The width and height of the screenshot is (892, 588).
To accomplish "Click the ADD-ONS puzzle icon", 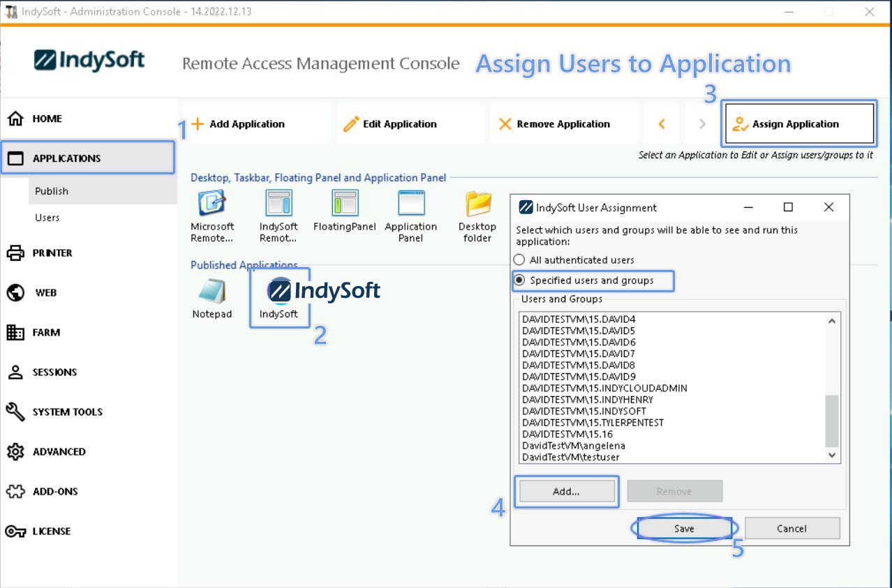I will (x=15, y=491).
